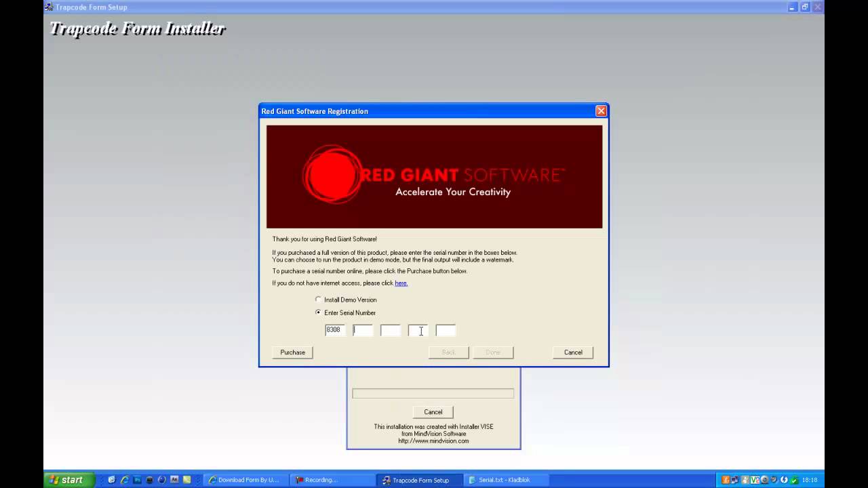This screenshot has width=868, height=488.
Task: Open the green shield tray icon
Action: pyautogui.click(x=794, y=480)
